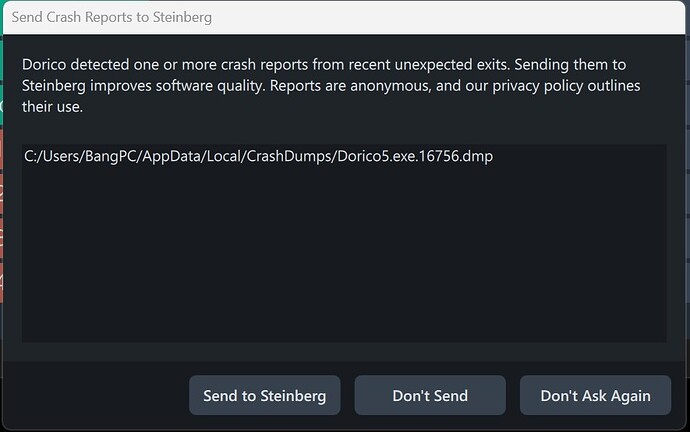Image resolution: width=690 pixels, height=432 pixels.
Task: Click the word 'Steinberg' in the dialog title
Action: pyautogui.click(x=178, y=17)
